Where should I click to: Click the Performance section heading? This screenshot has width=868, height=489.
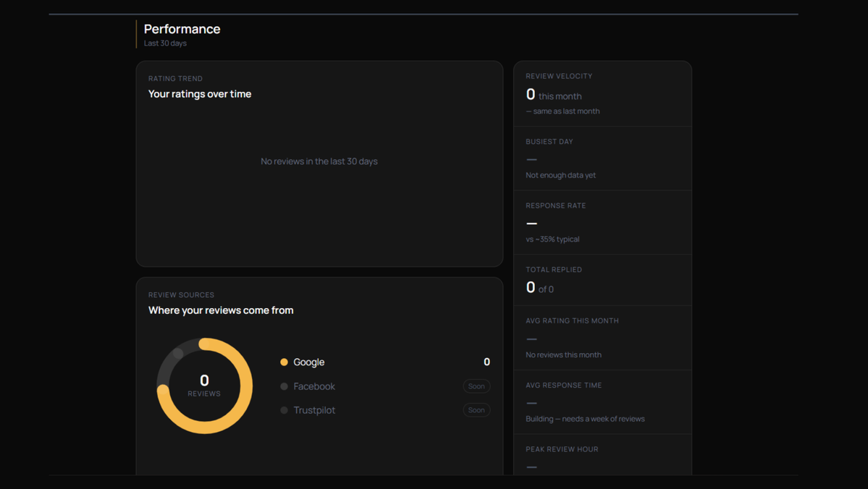point(182,29)
